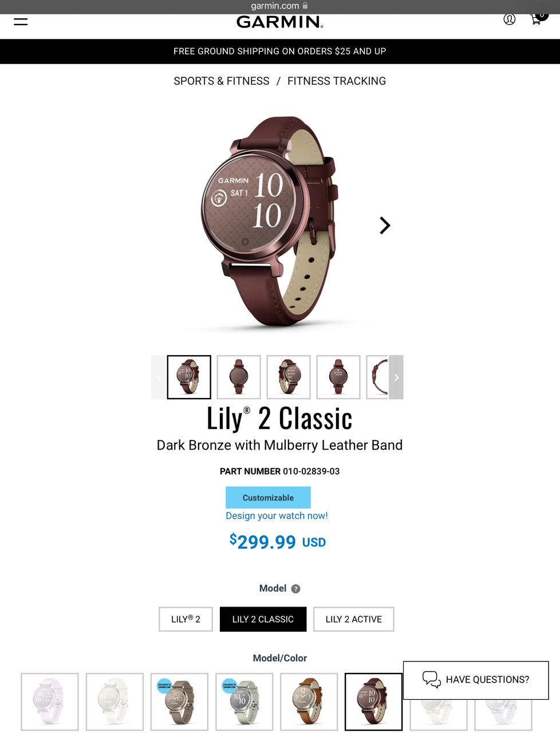560x733 pixels.
Task: Open the user account icon
Action: tap(509, 19)
